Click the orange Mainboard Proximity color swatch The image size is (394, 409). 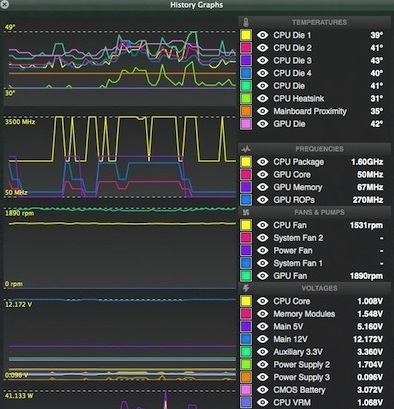pos(246,111)
